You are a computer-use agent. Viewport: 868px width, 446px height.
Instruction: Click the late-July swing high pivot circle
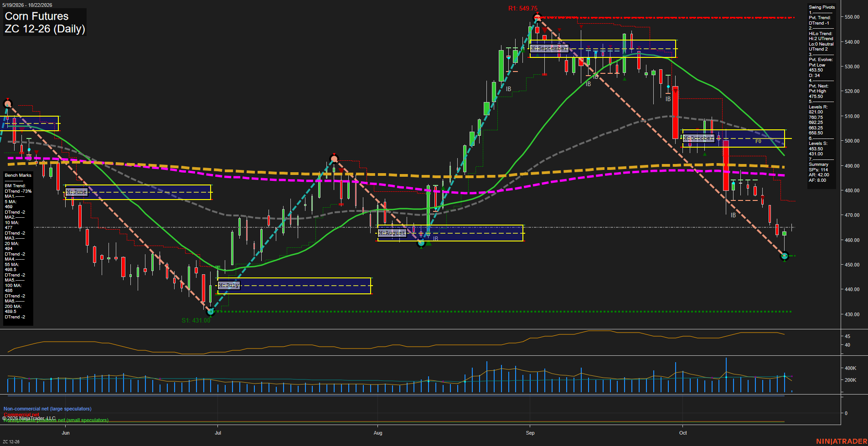tap(334, 159)
